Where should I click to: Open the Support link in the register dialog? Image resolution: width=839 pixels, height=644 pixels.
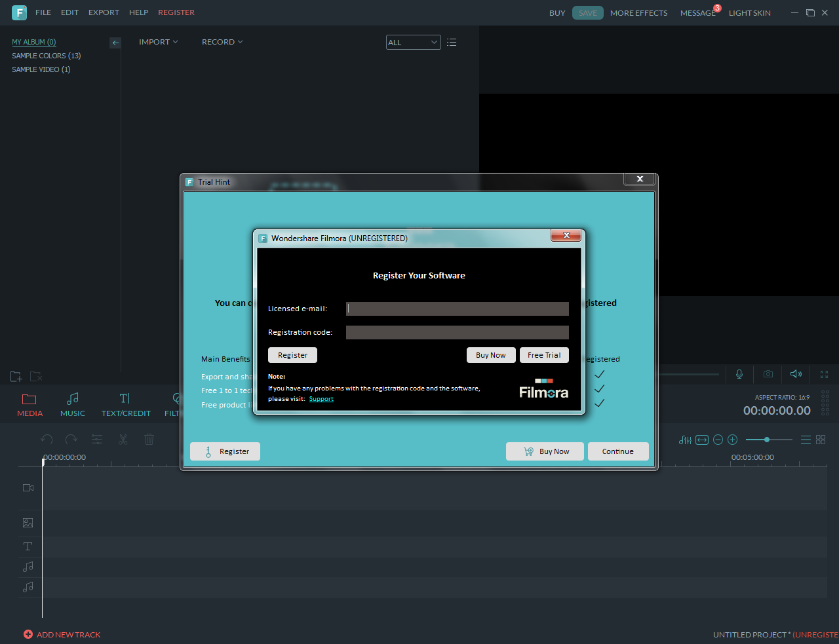(321, 398)
